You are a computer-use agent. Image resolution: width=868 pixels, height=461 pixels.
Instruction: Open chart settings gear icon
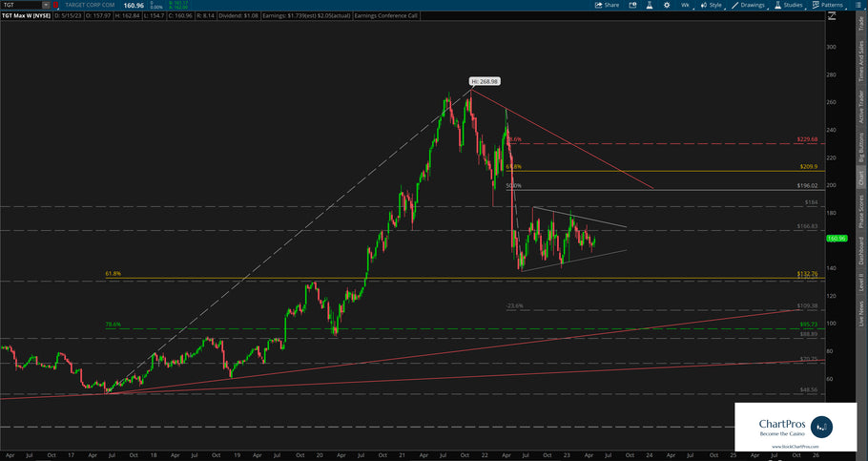click(667, 5)
